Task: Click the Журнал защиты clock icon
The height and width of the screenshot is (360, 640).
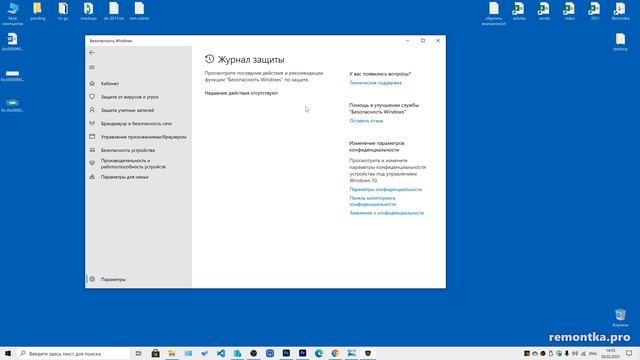Action: tap(209, 59)
